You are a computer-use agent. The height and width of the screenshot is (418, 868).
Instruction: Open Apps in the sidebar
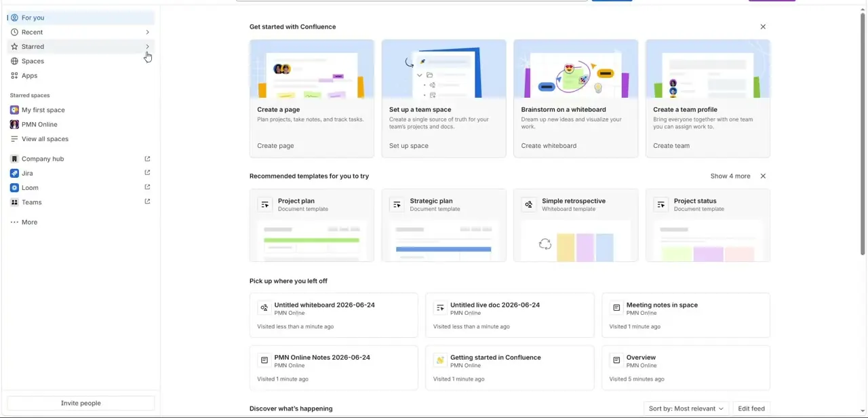pyautogui.click(x=81, y=75)
